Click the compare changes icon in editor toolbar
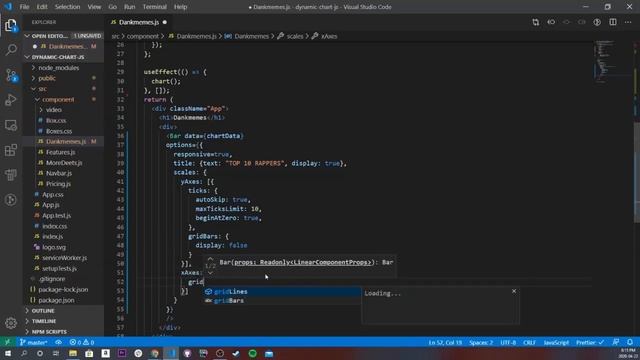This screenshot has width=640, height=360. point(536,22)
